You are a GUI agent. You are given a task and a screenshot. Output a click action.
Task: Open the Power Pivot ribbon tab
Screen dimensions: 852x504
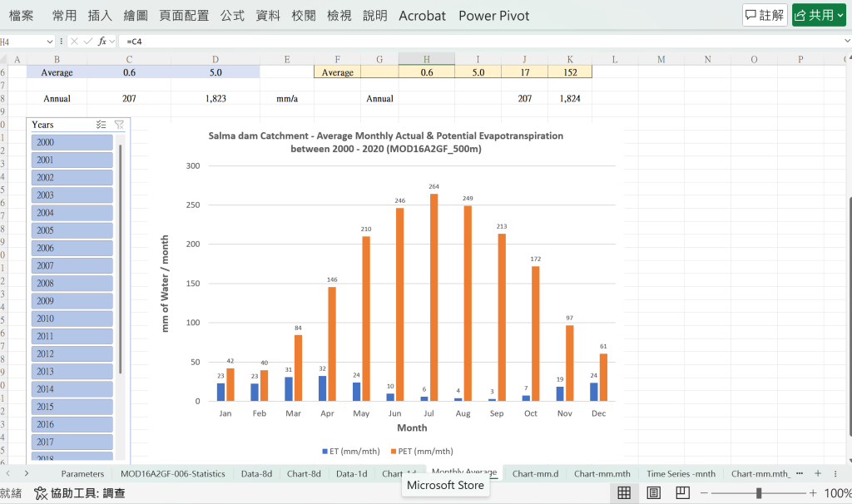click(494, 16)
